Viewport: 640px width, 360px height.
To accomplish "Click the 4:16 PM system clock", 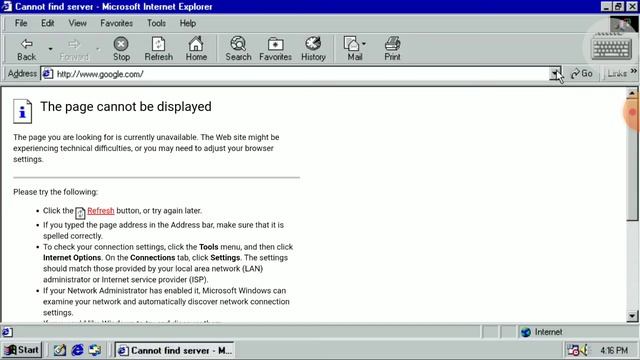I will [614, 350].
